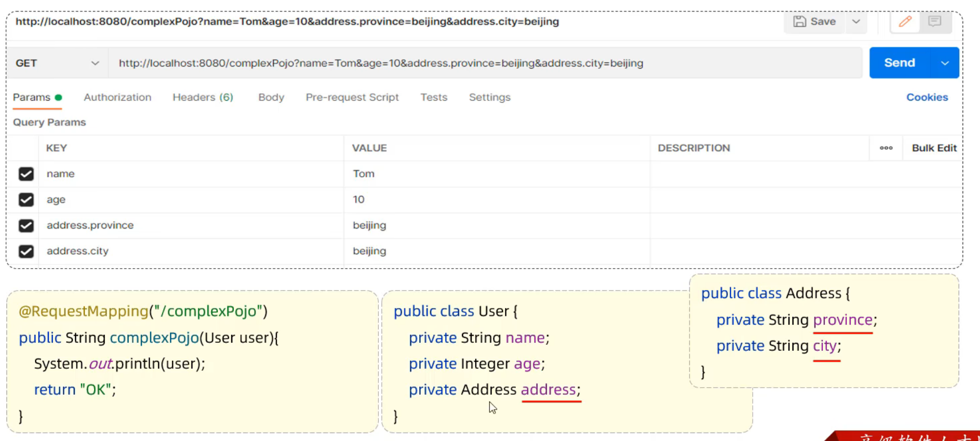Open the GET method dropdown
The image size is (980, 441).
pyautogui.click(x=57, y=63)
